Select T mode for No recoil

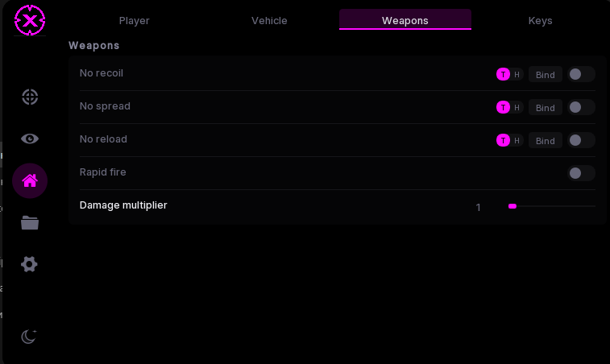[x=503, y=74]
